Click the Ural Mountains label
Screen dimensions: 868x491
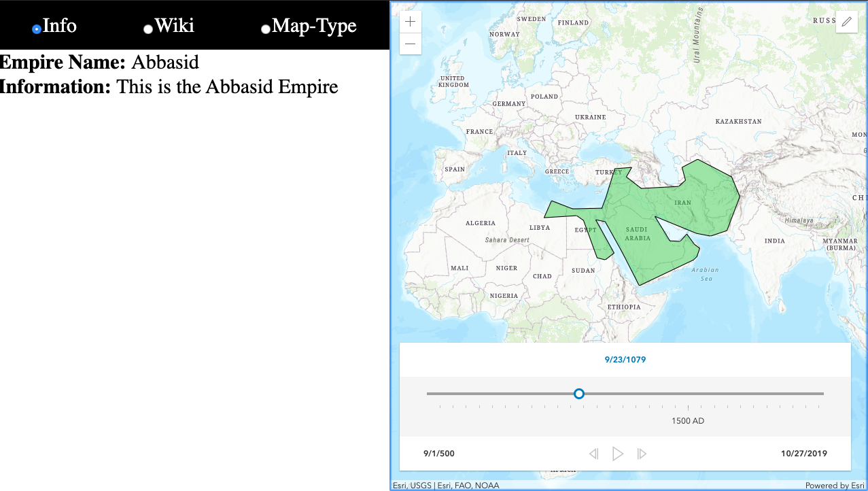[x=697, y=36]
